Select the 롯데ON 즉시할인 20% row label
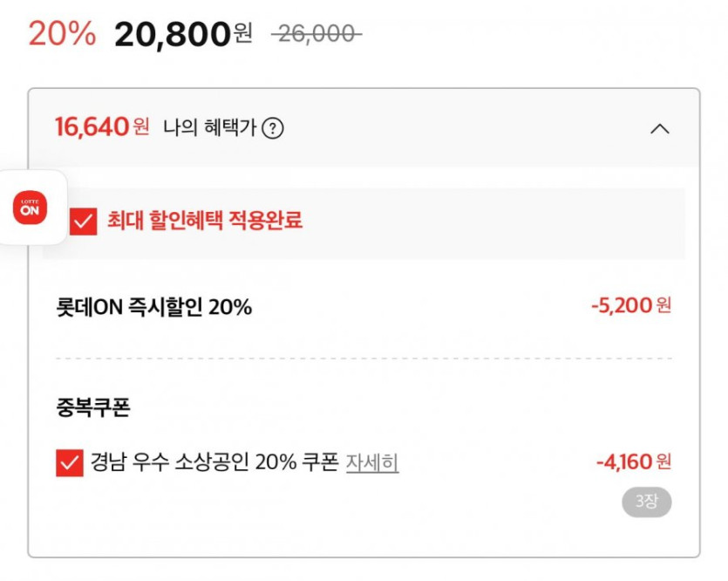Viewport: 728px width, 581px height. point(153,307)
